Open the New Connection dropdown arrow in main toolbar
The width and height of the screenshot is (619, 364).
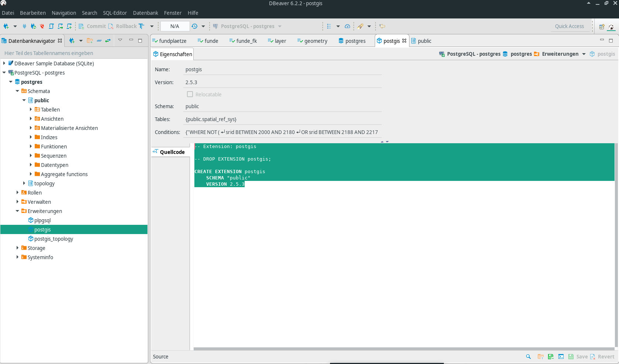point(15,26)
